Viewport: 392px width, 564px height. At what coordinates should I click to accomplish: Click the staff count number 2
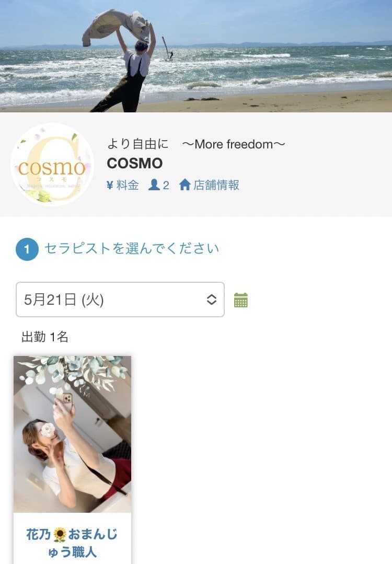pos(166,185)
